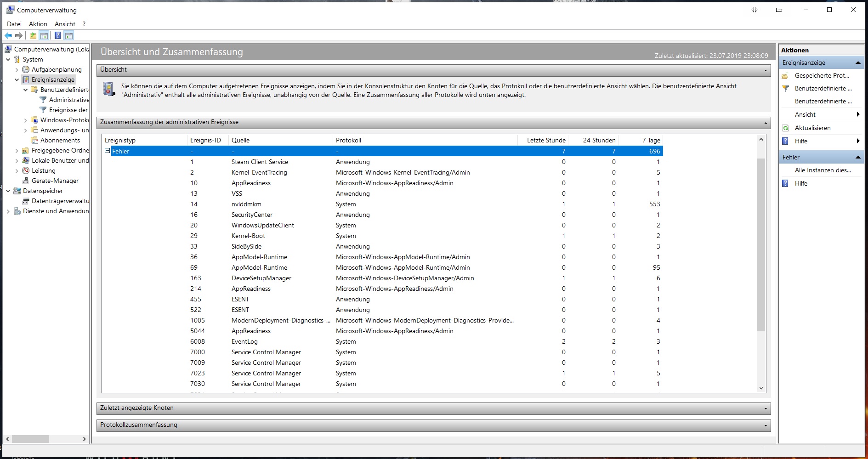Click the events table scroll down arrow
The image size is (868, 459).
coord(761,388)
